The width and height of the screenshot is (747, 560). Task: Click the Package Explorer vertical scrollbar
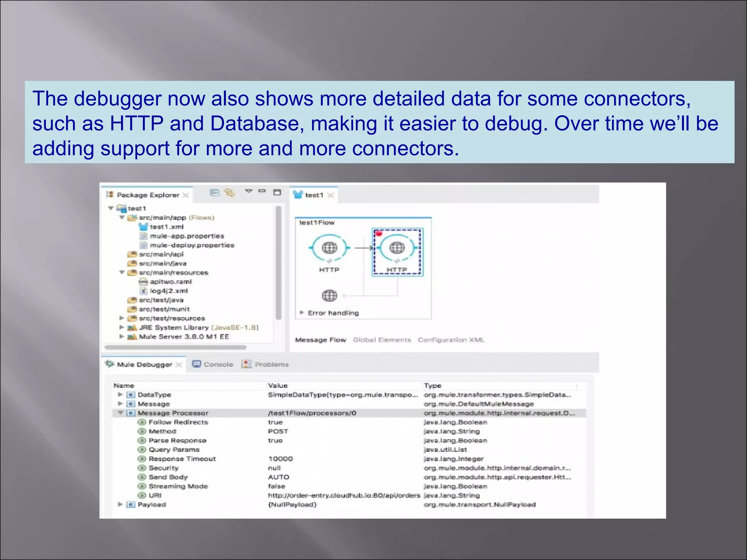278,262
